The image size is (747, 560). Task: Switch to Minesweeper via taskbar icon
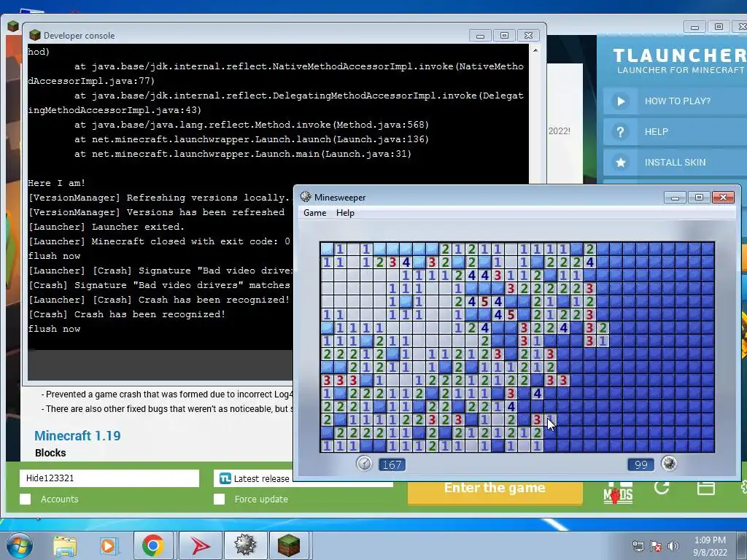tap(245, 545)
